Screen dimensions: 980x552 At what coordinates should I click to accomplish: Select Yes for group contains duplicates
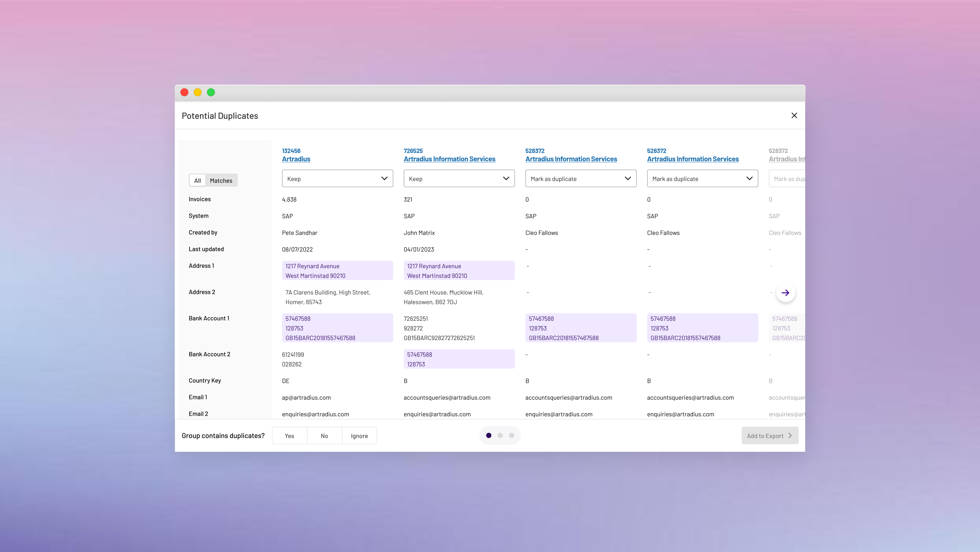coord(290,435)
